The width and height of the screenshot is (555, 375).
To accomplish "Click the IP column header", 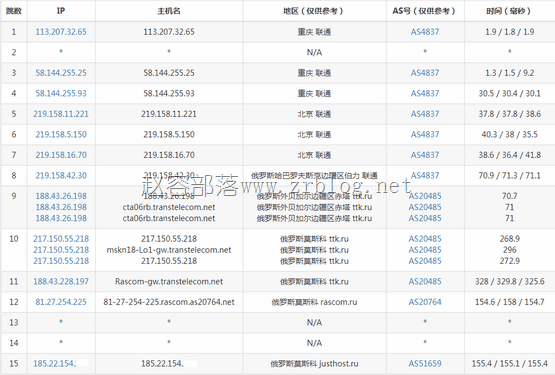I will click(x=61, y=11).
